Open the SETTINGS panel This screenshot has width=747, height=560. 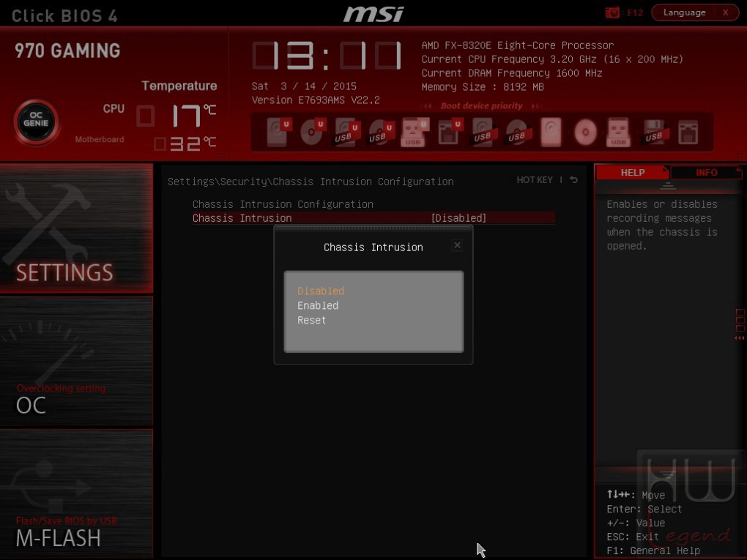tap(76, 228)
